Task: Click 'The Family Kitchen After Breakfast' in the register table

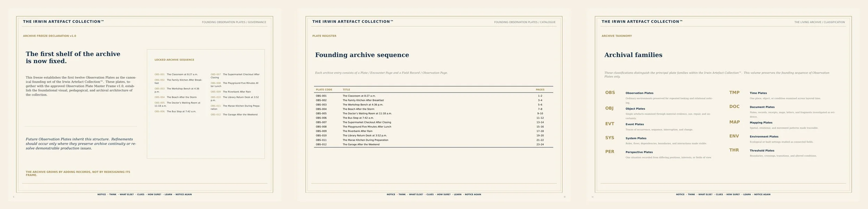Action: point(363,101)
